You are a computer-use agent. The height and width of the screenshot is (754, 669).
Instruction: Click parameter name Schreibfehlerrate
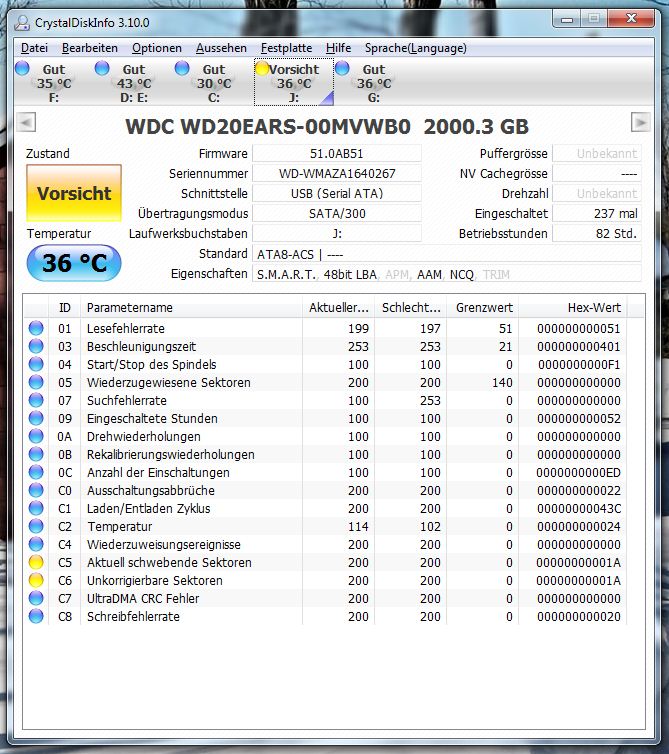[x=133, y=616]
